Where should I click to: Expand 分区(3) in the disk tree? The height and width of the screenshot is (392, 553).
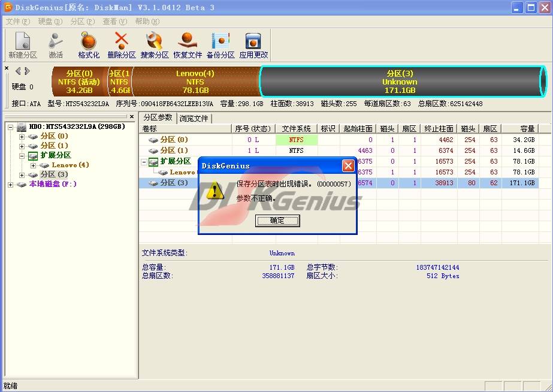[22, 174]
